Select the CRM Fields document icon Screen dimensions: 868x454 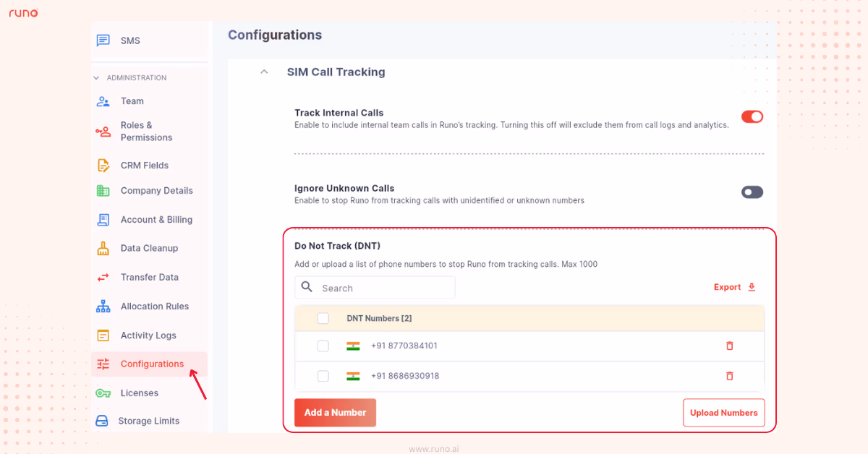pos(102,165)
